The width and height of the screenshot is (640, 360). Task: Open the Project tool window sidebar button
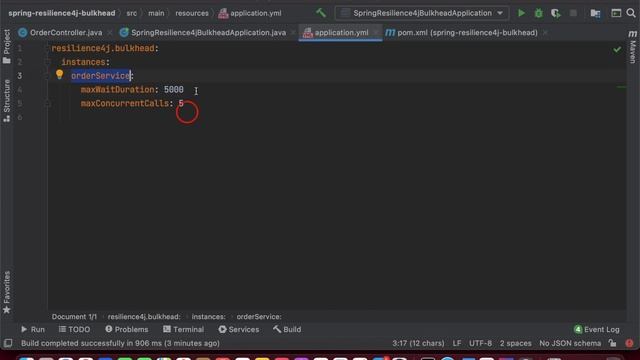tap(7, 47)
